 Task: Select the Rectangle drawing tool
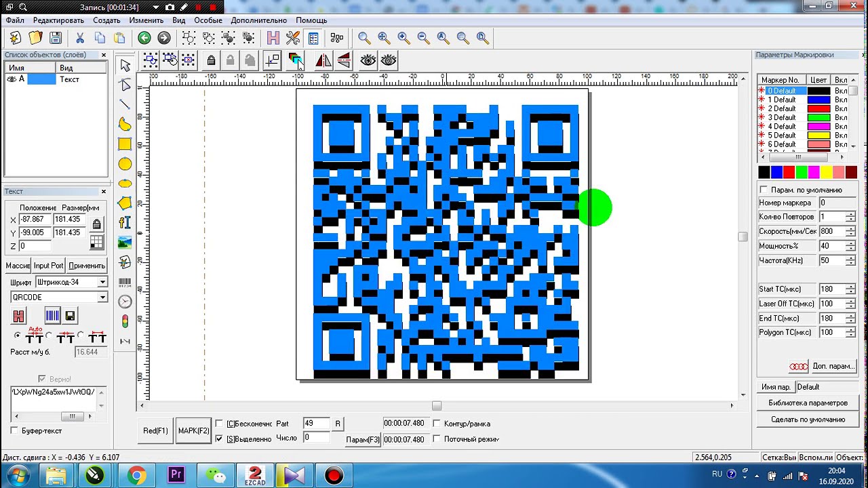pyautogui.click(x=125, y=144)
